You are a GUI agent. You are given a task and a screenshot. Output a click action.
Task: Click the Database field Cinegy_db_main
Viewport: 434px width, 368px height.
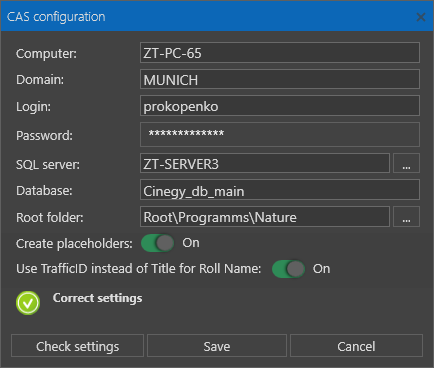coord(280,190)
